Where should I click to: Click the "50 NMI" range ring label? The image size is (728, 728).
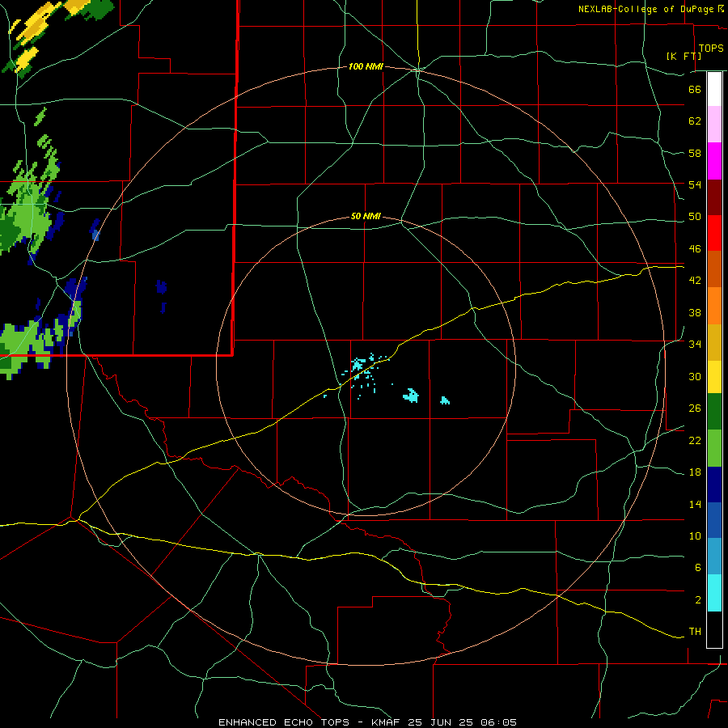point(366,216)
